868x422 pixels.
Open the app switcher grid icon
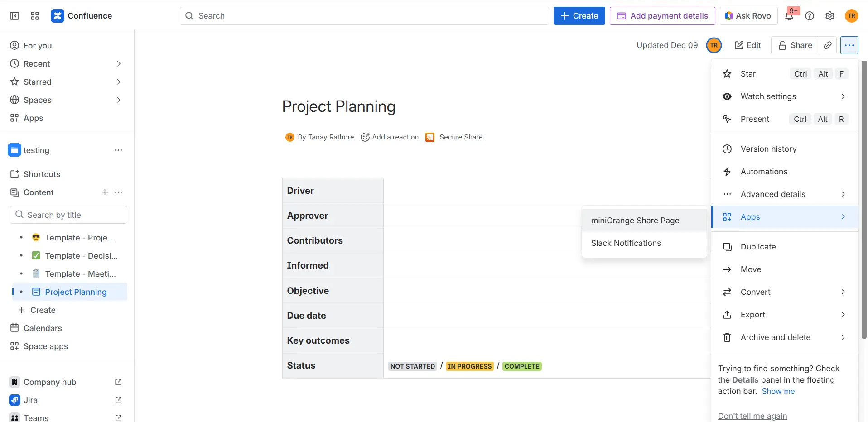click(34, 15)
